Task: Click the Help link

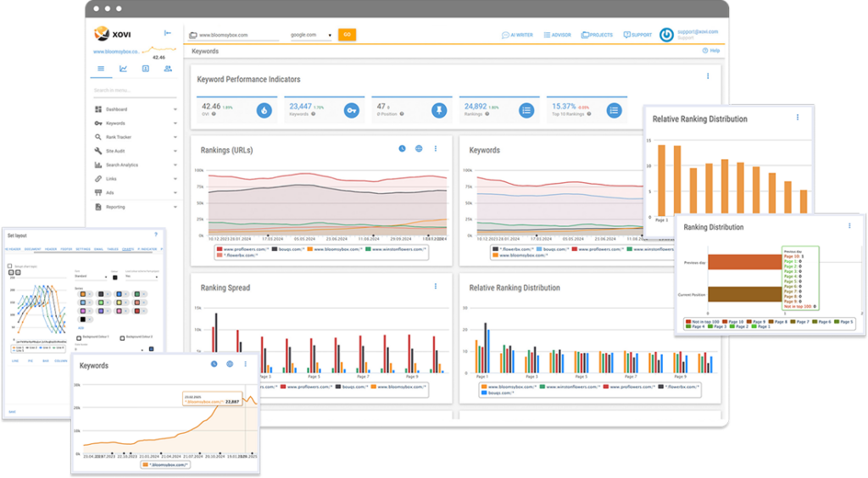Action: click(x=711, y=51)
